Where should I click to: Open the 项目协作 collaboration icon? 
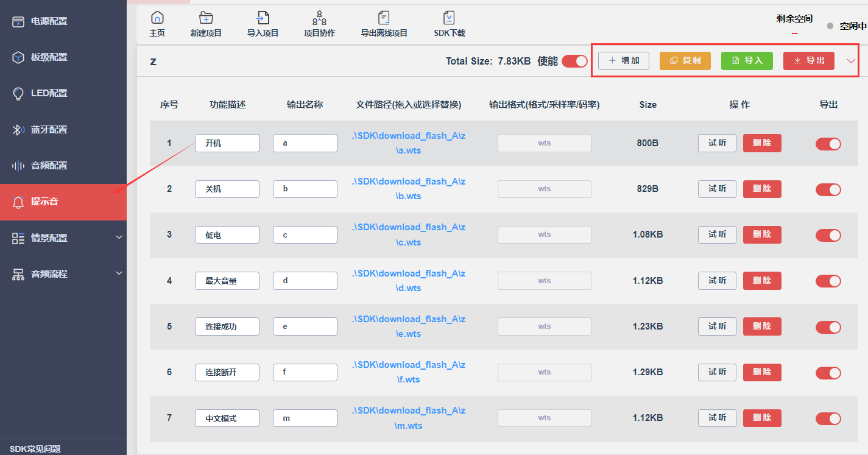pos(319,18)
